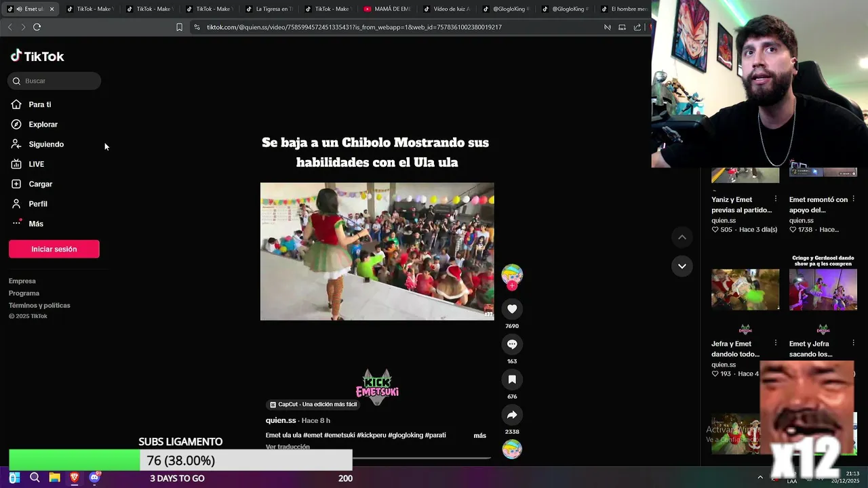Like the video with the heart icon

point(512,309)
